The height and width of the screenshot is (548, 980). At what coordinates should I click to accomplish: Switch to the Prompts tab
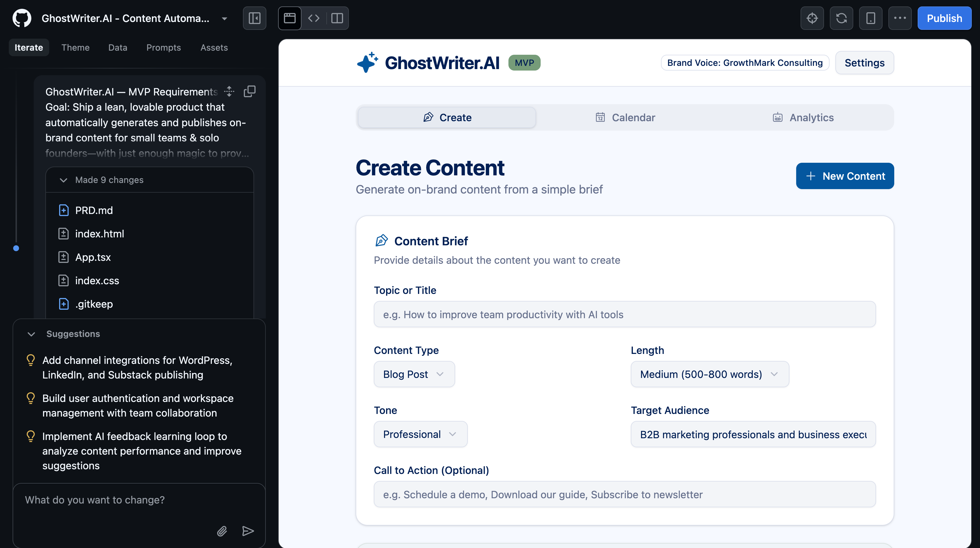coord(164,47)
